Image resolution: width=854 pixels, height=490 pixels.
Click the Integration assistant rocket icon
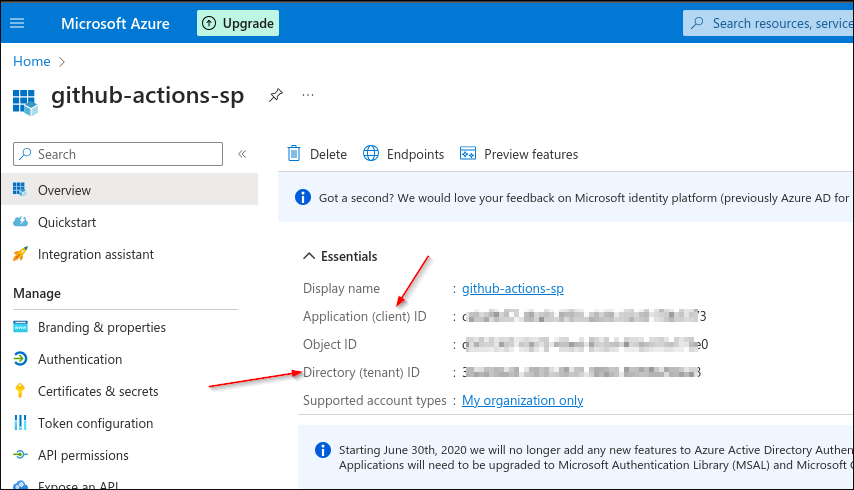click(x=20, y=254)
